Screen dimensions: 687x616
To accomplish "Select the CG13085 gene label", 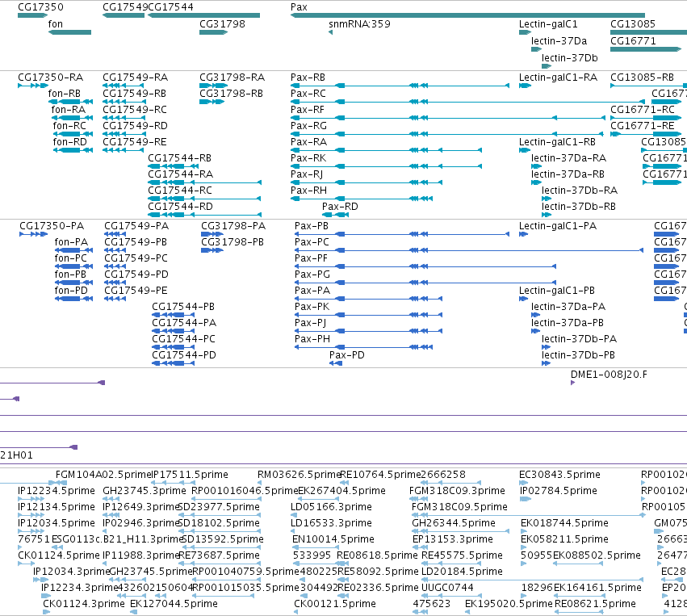I will 633,23.
